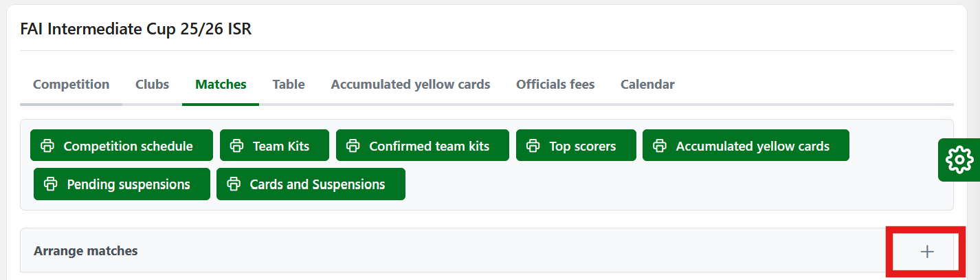Select the Matches tab
This screenshot has height=280, width=980.
(221, 85)
